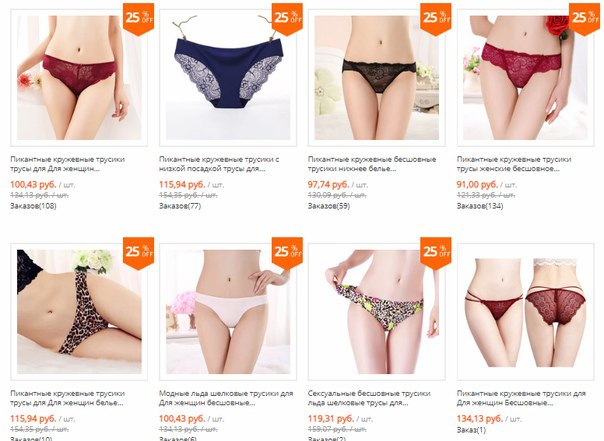Open the pale pink item thumbnail

(x=228, y=312)
